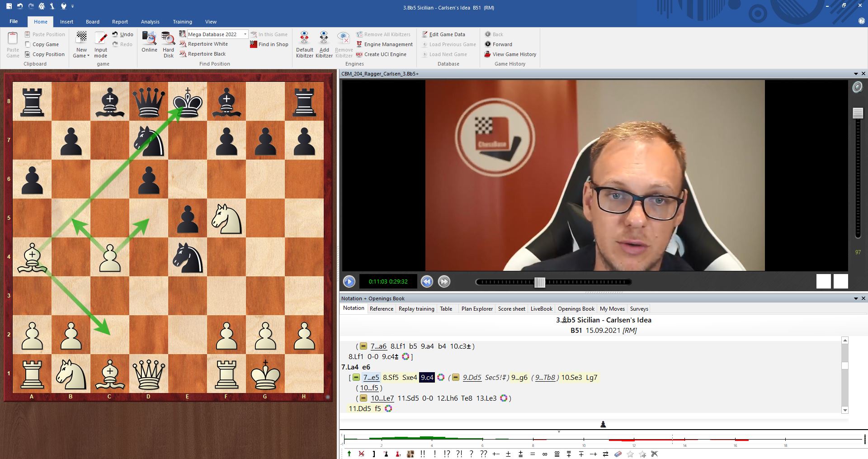
Task: Expand the Notation panel options arrow
Action: (855, 298)
